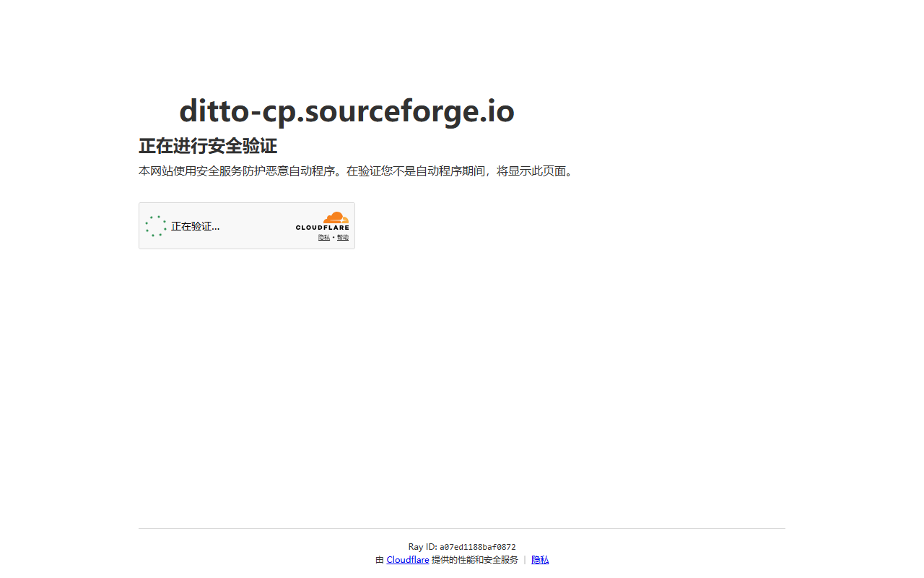924x578 pixels.
Task: Open the 隐私 link inside the verification widget
Action: pos(324,238)
